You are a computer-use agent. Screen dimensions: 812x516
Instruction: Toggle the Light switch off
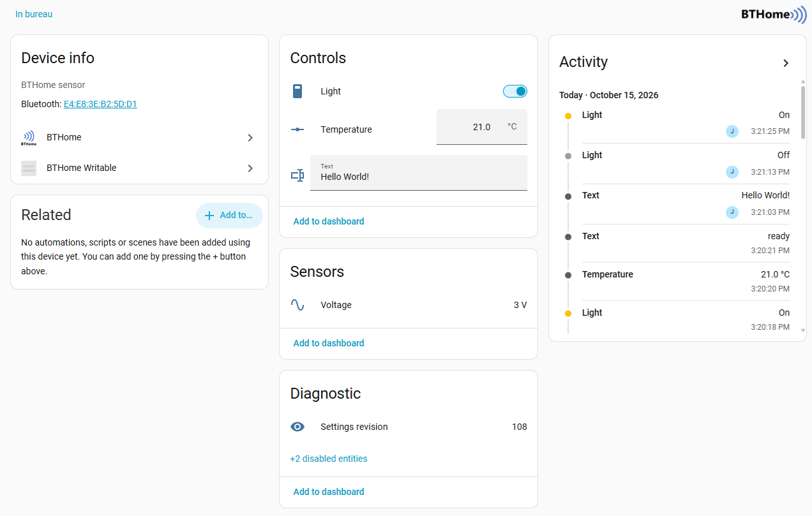(x=515, y=91)
